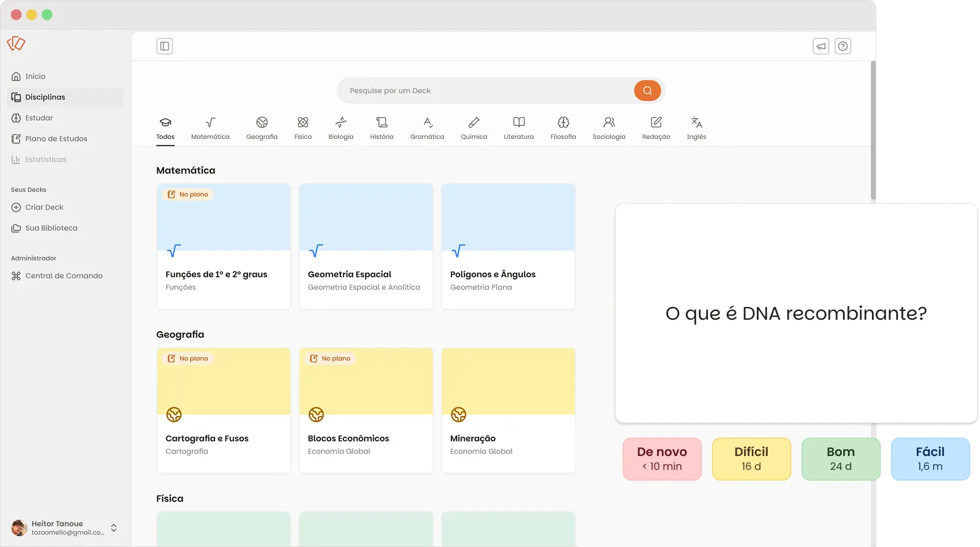This screenshot has width=980, height=547.
Task: Select the Geografia subject tab
Action: pos(262,129)
